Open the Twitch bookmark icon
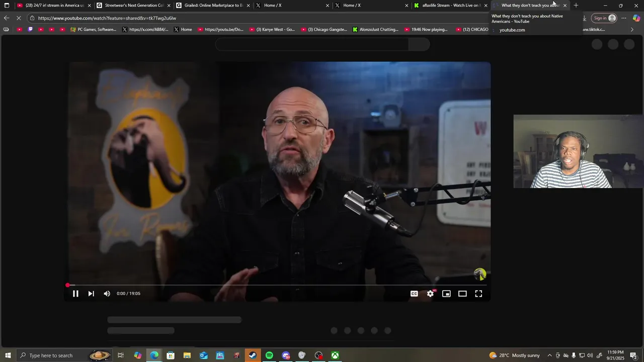The width and height of the screenshot is (644, 362). tap(30, 30)
